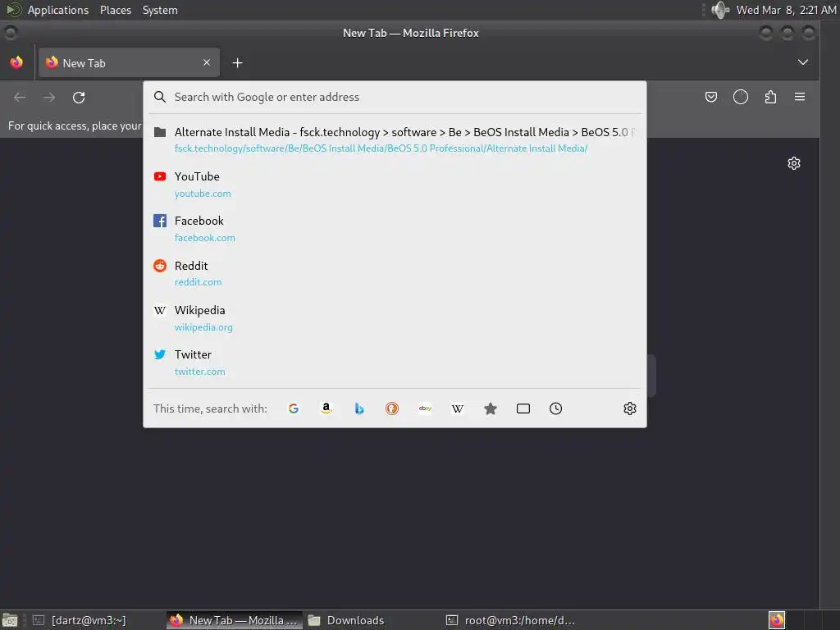This screenshot has height=630, width=840.
Task: Open the Firefox account circle icon
Action: 741,97
